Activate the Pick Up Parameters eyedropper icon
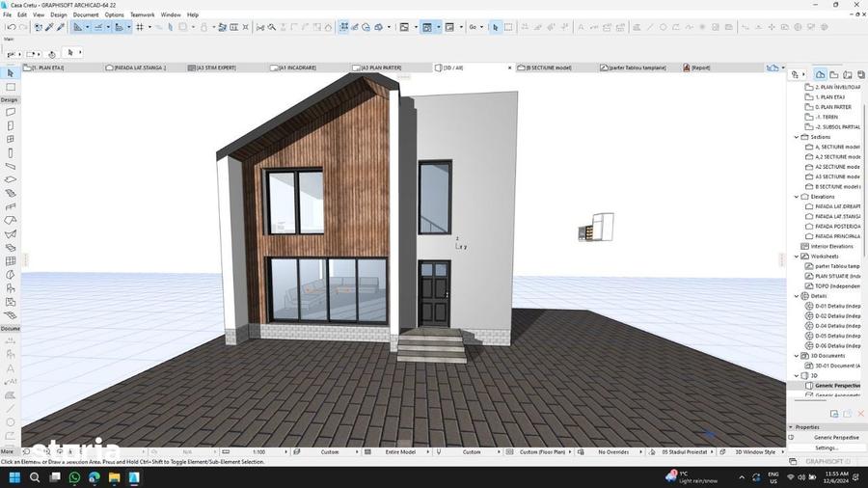The height and width of the screenshot is (488, 868). pyautogui.click(x=49, y=27)
